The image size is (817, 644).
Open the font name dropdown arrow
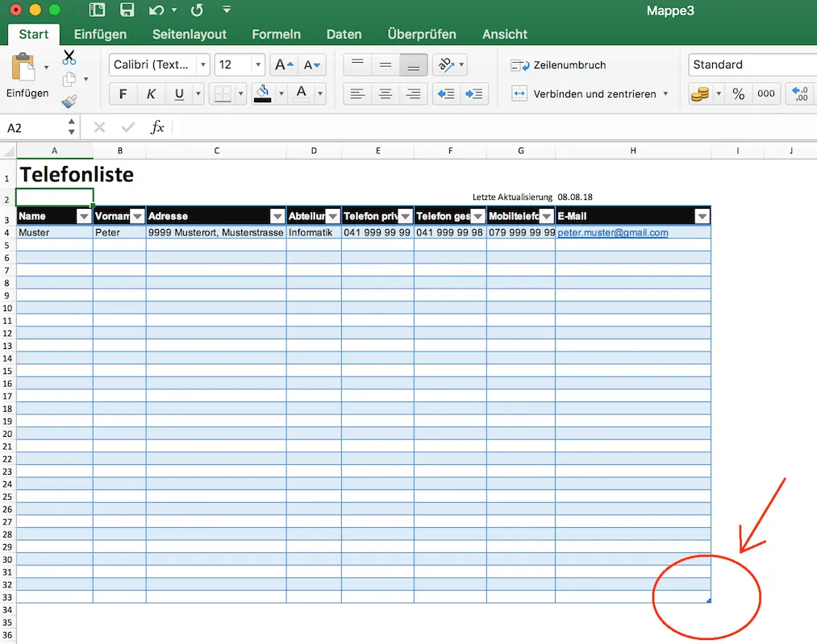click(202, 64)
